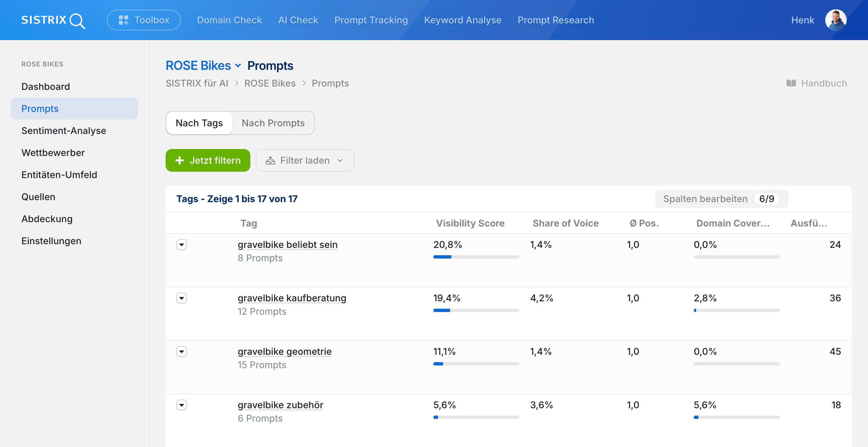Click executions value 18
This screenshot has height=447, width=868.
point(836,405)
